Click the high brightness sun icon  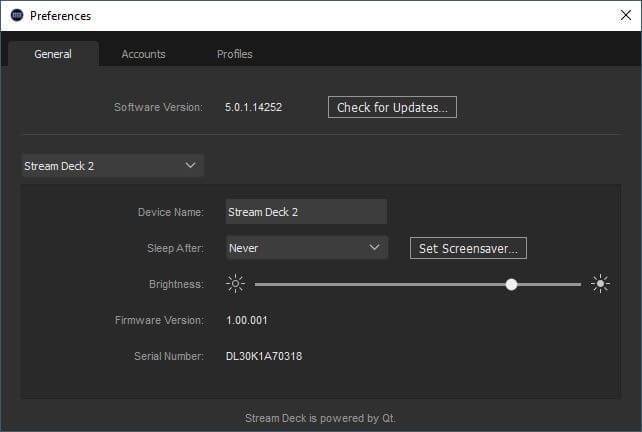[600, 283]
